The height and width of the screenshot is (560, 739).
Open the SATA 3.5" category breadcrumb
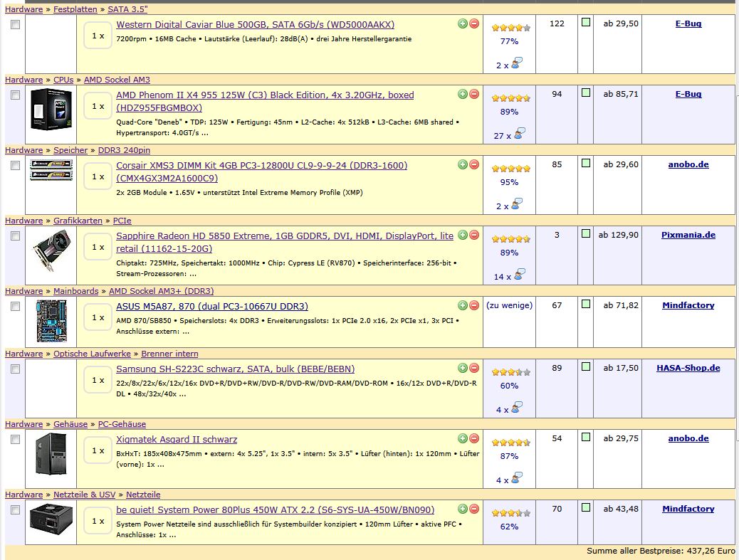127,9
